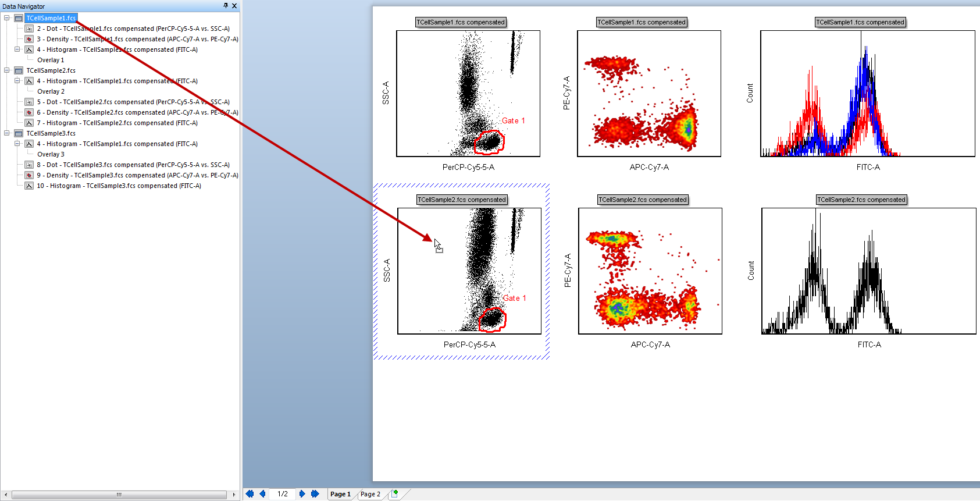Jump to the last page arrow
Screen dimensions: 980x501
[315, 494]
